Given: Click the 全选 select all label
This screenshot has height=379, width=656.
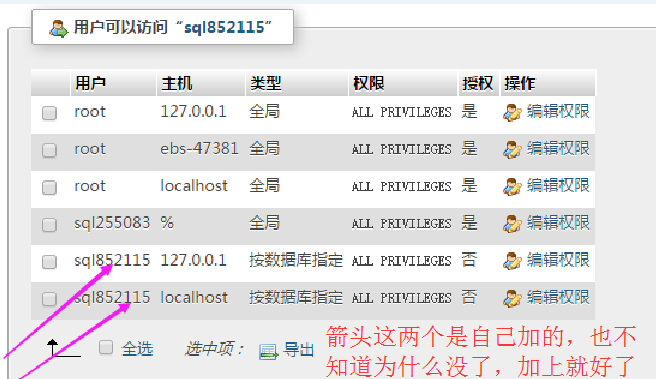Looking at the screenshot, I should point(137,348).
